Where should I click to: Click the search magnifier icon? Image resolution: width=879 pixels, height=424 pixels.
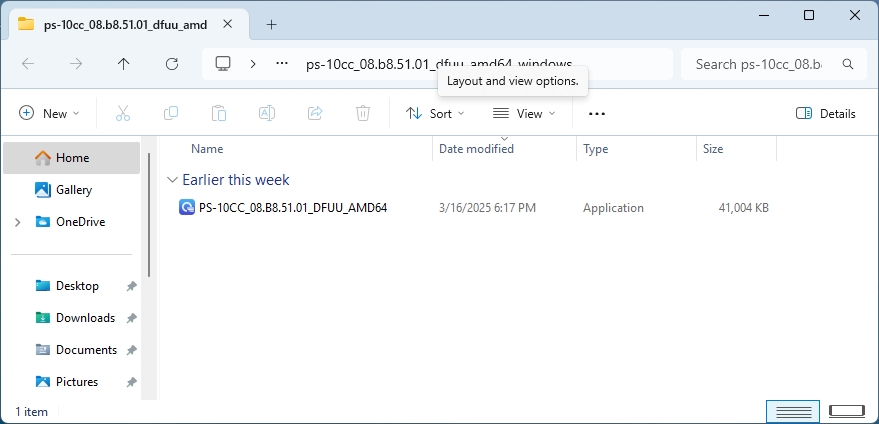pos(848,64)
